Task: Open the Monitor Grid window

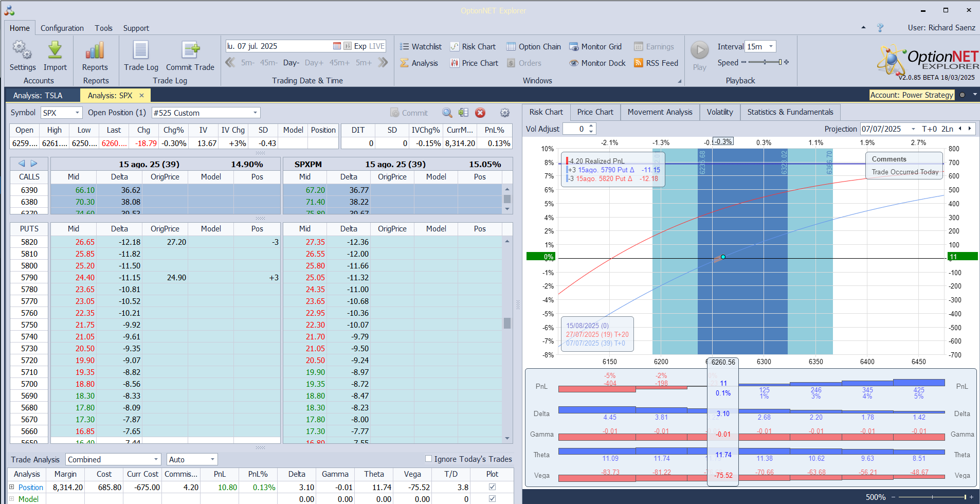Action: (595, 47)
